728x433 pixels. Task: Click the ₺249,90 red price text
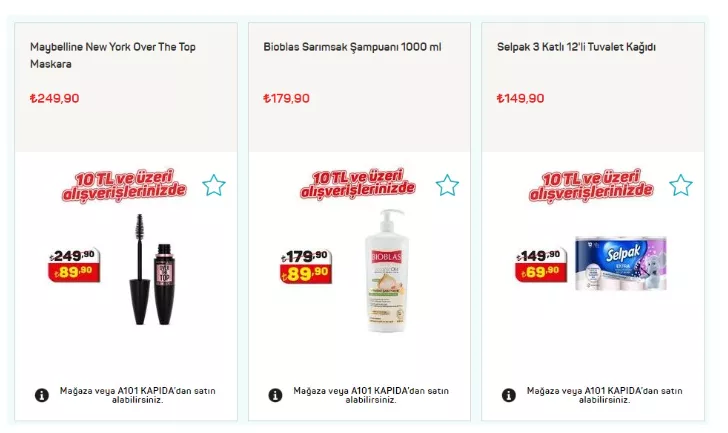pyautogui.click(x=54, y=98)
